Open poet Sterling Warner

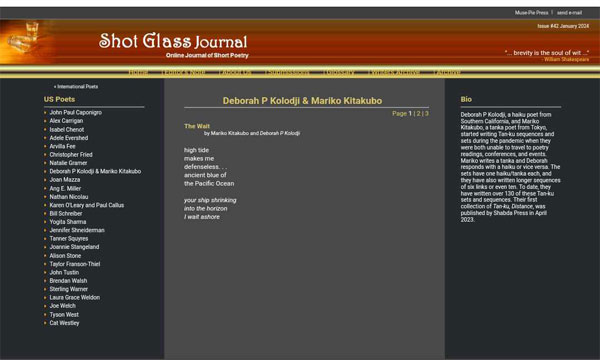pyautogui.click(x=68, y=289)
